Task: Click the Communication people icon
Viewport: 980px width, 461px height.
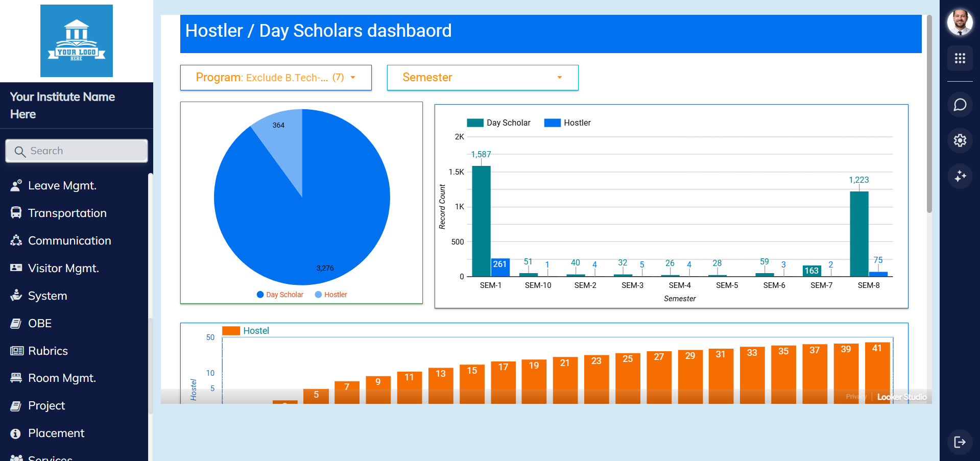Action: click(16, 240)
